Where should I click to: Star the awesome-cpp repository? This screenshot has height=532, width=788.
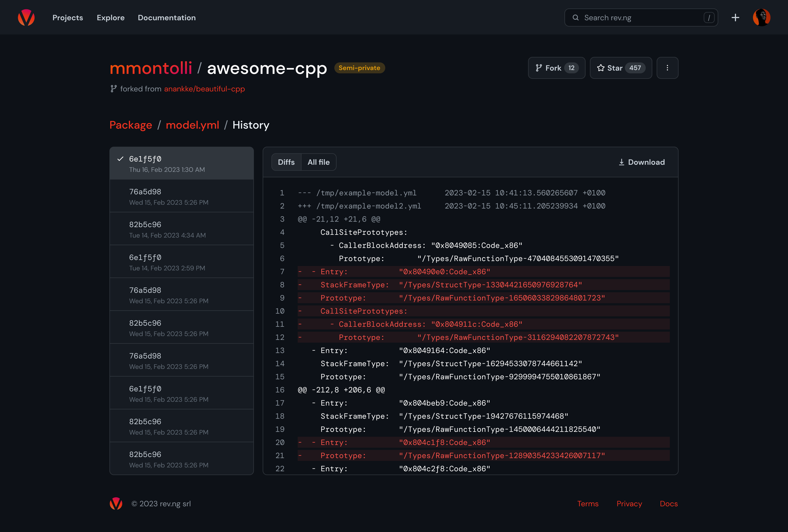tap(621, 68)
